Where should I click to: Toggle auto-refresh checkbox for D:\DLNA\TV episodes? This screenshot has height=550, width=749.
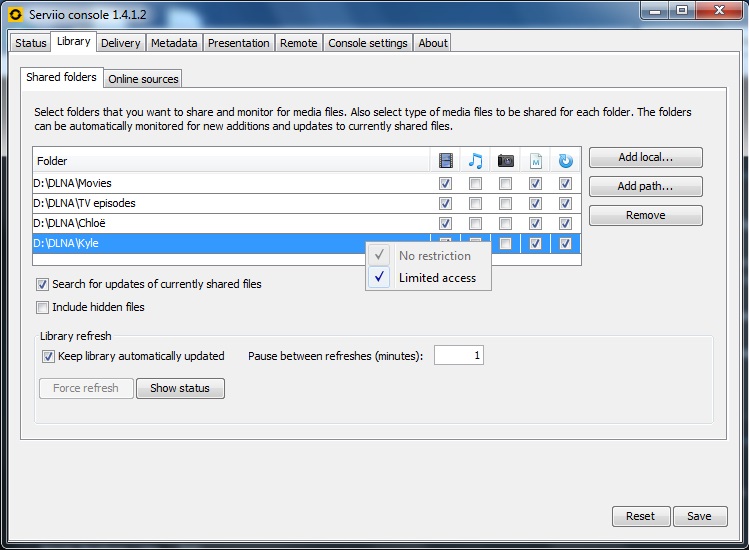click(566, 204)
